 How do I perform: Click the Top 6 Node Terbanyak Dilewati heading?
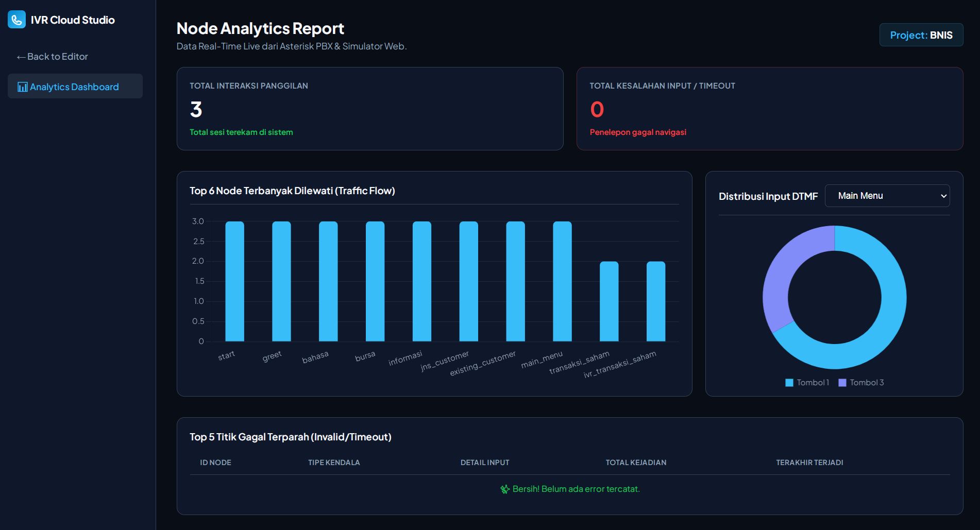tap(292, 191)
